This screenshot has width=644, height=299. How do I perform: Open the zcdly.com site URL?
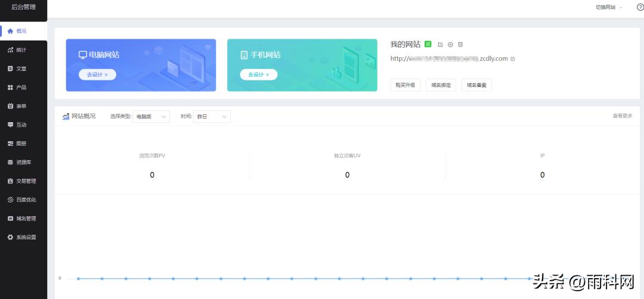[x=449, y=58]
